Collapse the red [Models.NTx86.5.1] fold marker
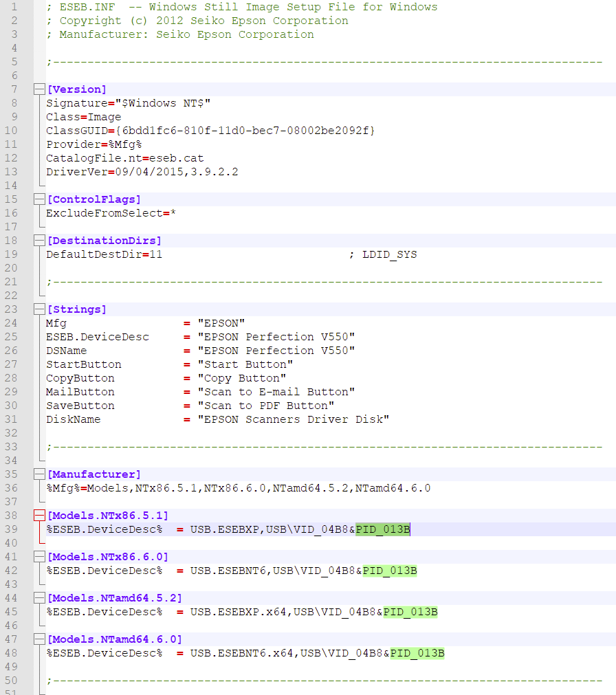 click(x=39, y=515)
